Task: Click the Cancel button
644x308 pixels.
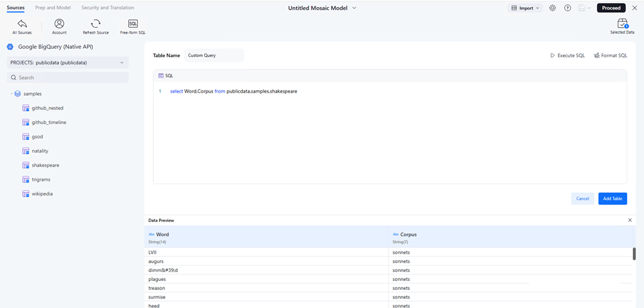Action: pyautogui.click(x=582, y=199)
